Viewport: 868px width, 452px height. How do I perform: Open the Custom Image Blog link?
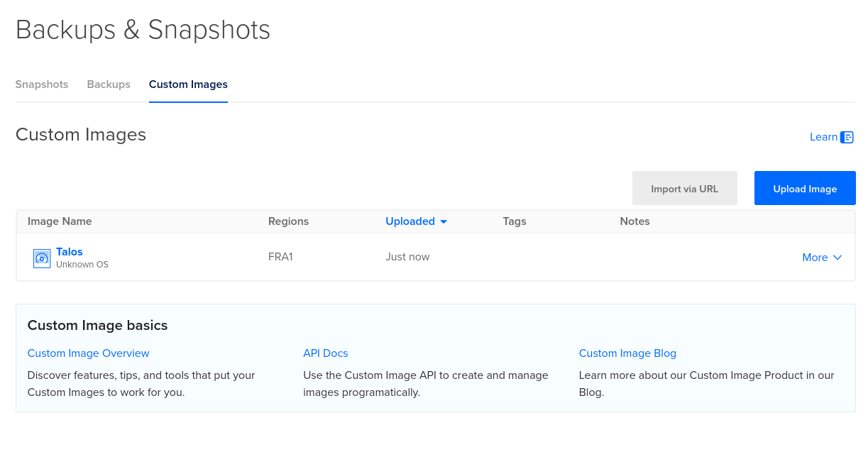point(627,353)
